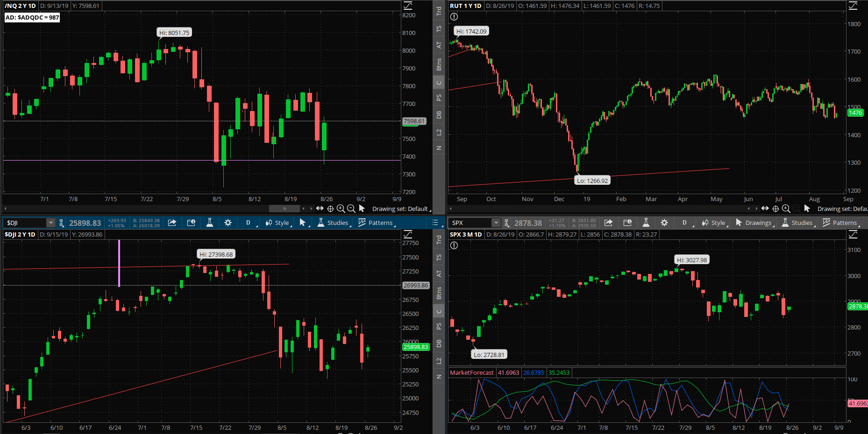
Task: Open symbol info icon in $DJI toolbar
Action: click(x=191, y=223)
